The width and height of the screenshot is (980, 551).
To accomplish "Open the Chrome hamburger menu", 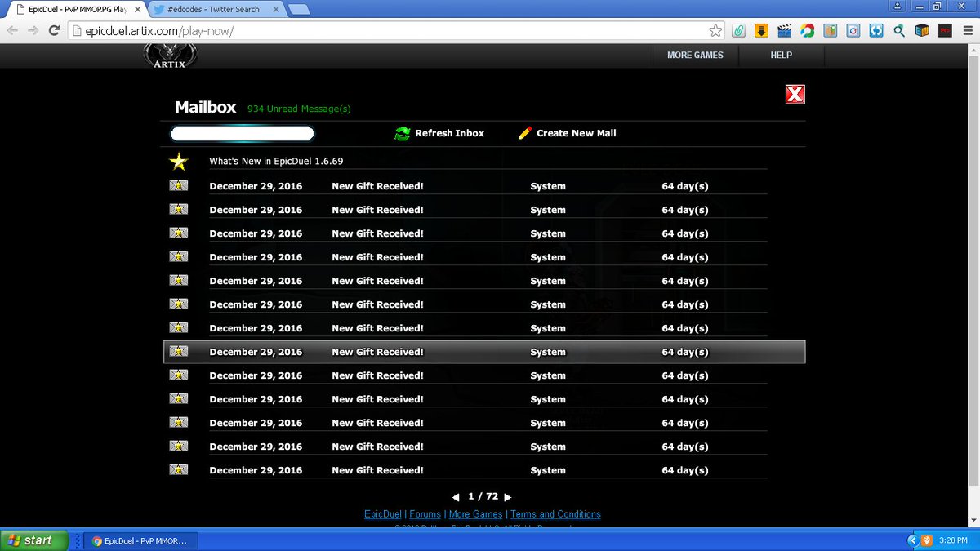I will (966, 31).
